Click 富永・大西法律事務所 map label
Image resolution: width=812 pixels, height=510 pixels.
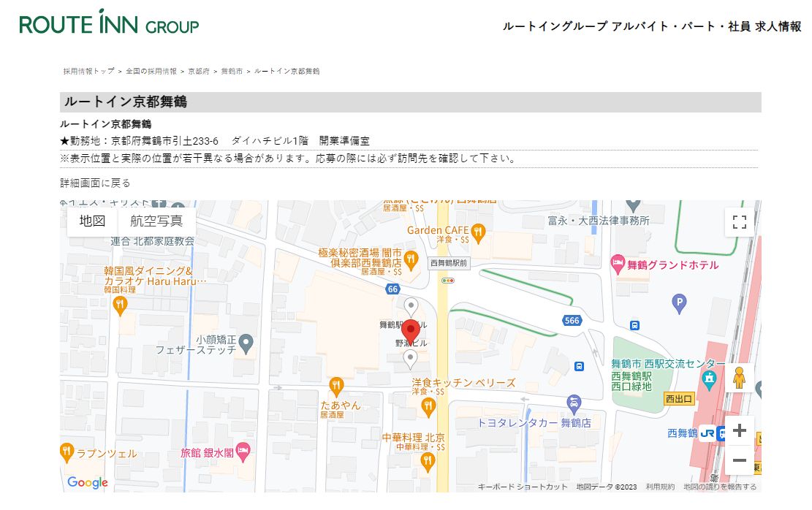click(599, 221)
